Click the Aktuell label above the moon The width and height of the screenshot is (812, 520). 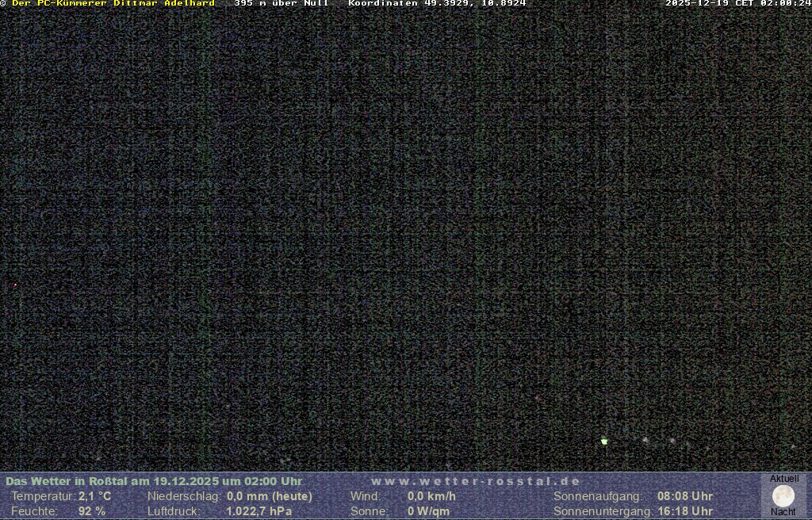(x=783, y=479)
